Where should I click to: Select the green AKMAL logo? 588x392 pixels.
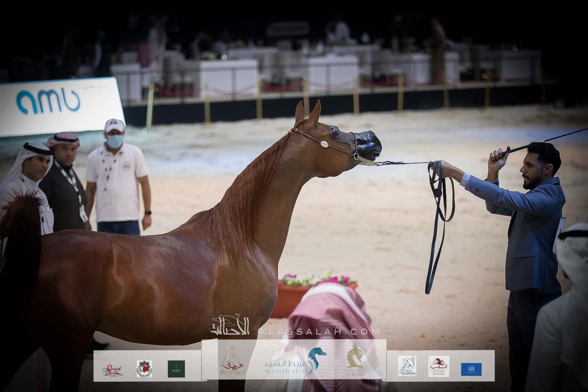176,368
